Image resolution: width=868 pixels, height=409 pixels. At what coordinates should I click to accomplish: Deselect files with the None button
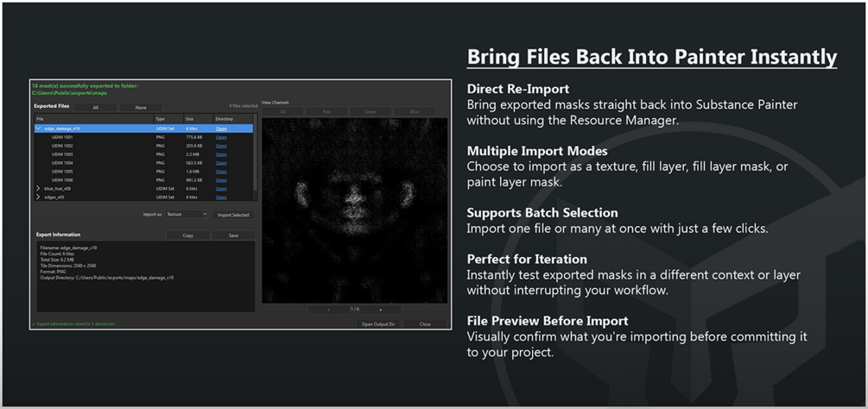[x=141, y=107]
